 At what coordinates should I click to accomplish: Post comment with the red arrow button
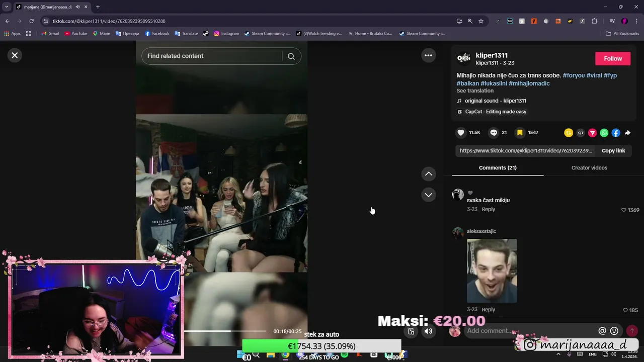click(632, 331)
